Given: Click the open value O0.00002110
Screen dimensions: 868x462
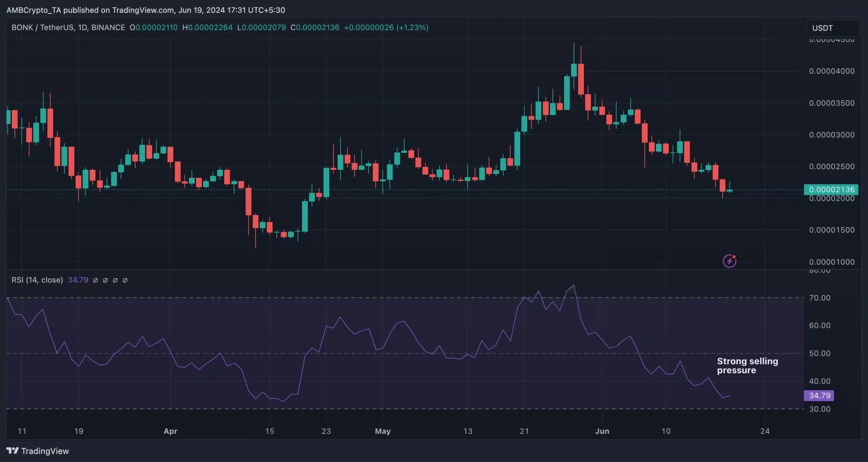Looking at the screenshot, I should point(154,27).
